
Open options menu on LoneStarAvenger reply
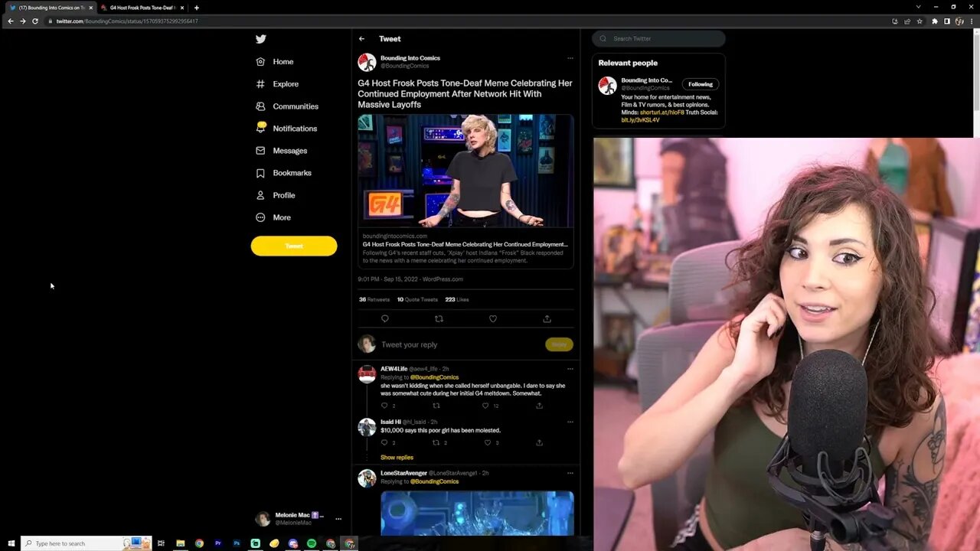pyautogui.click(x=570, y=473)
